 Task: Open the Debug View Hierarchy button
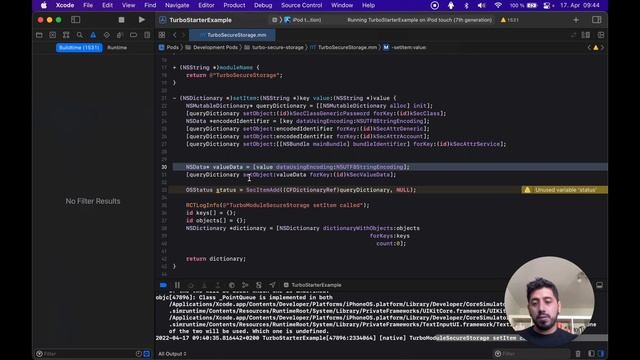point(231,285)
